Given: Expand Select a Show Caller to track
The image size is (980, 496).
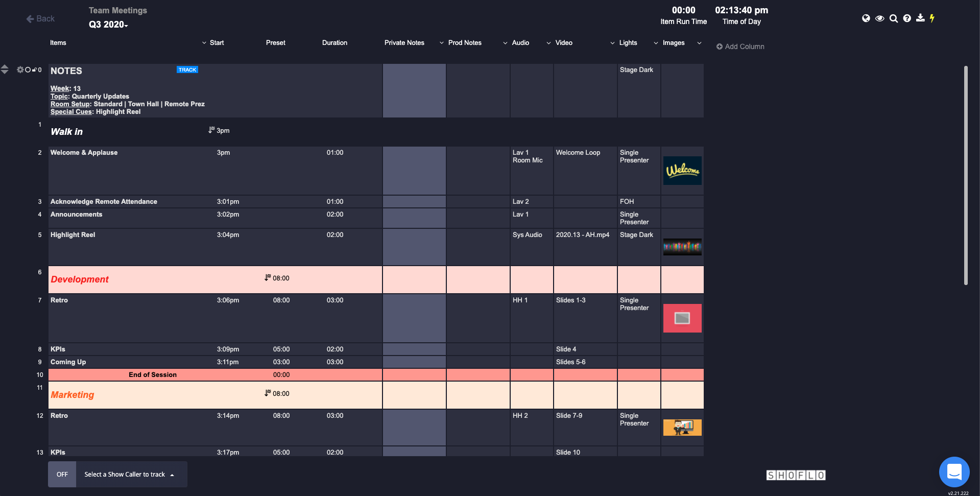Looking at the screenshot, I should coord(130,475).
